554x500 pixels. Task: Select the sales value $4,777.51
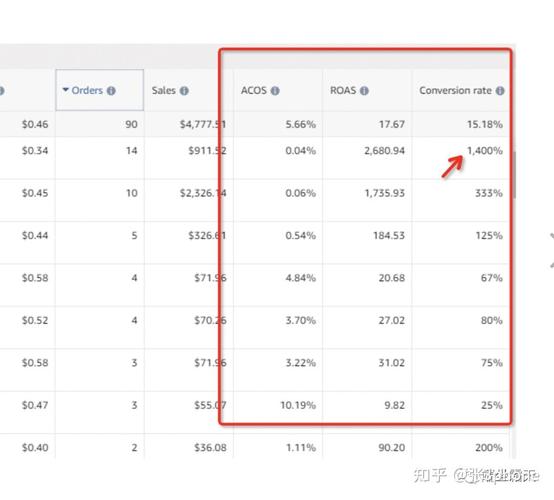tap(203, 124)
